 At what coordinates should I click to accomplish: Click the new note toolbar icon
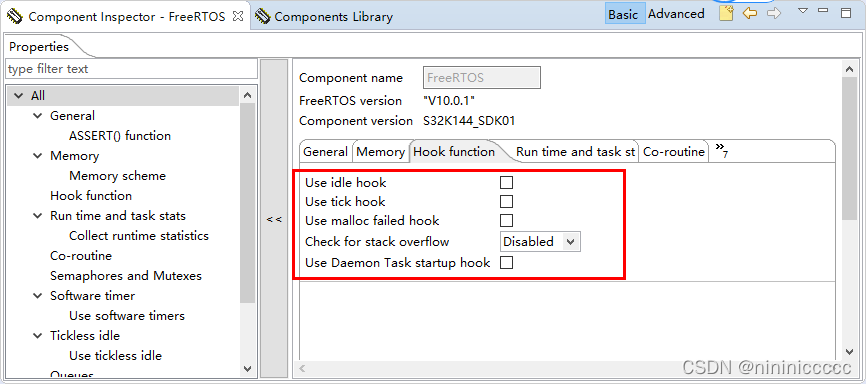(x=726, y=14)
